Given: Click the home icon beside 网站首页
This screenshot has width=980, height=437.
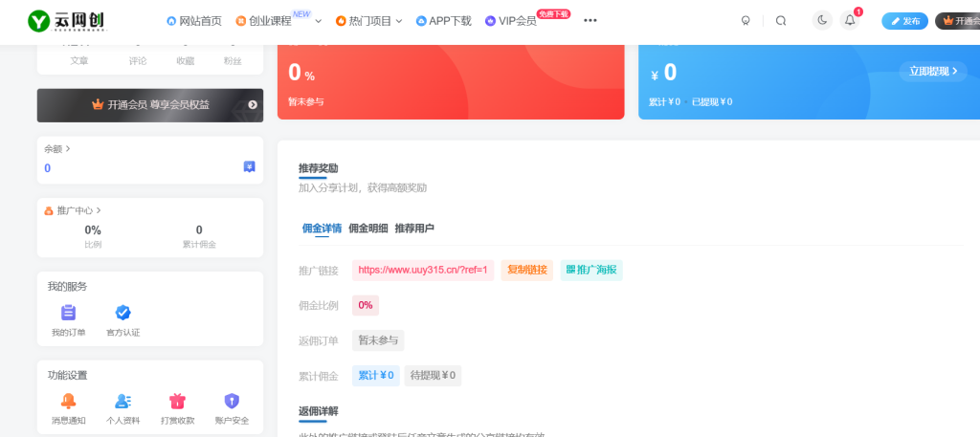Looking at the screenshot, I should coord(171,21).
